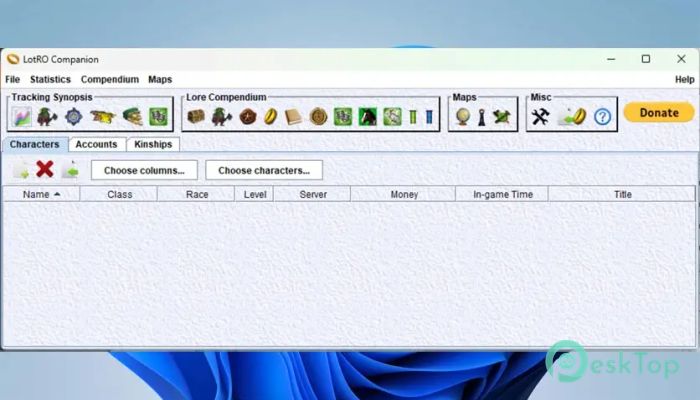Image resolution: width=700 pixels, height=400 pixels.
Task: Open the Maps menu in the menu bar
Action: click(160, 79)
